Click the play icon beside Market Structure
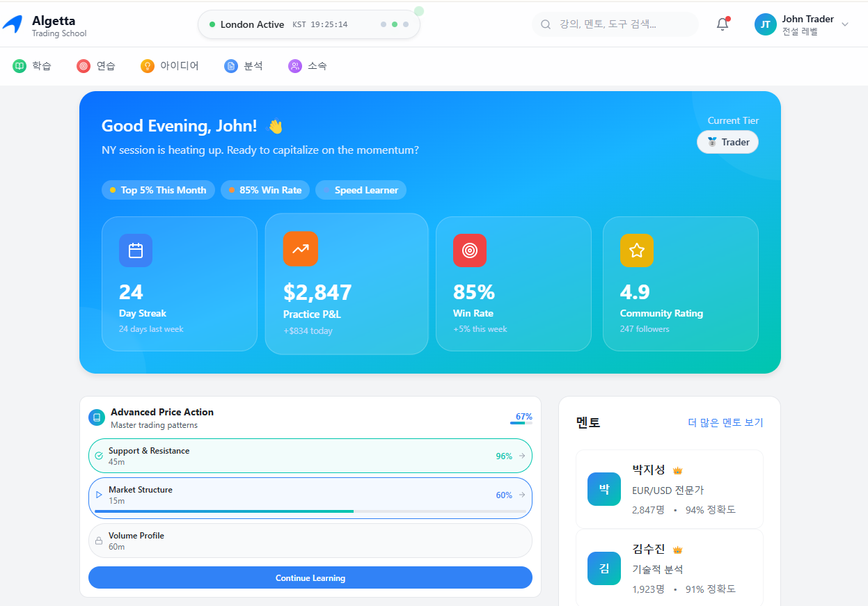 pos(99,495)
